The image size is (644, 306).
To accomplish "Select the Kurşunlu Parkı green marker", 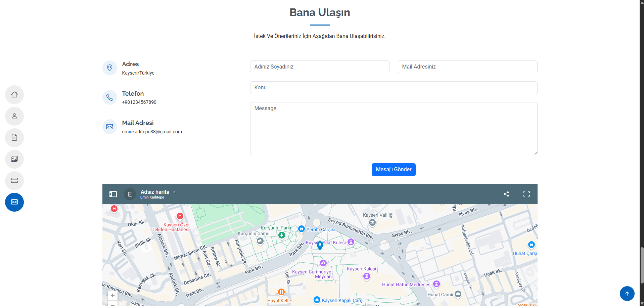I will click(x=282, y=235).
